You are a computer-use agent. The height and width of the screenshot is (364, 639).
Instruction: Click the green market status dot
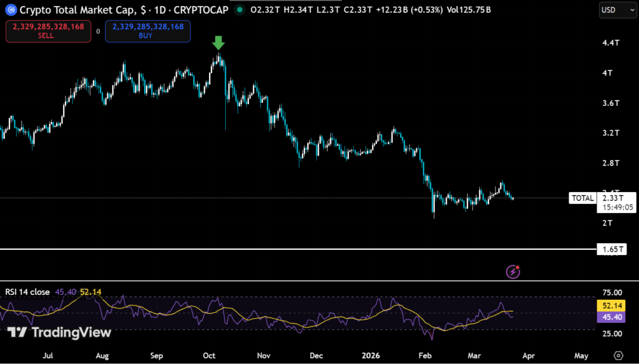coord(240,10)
